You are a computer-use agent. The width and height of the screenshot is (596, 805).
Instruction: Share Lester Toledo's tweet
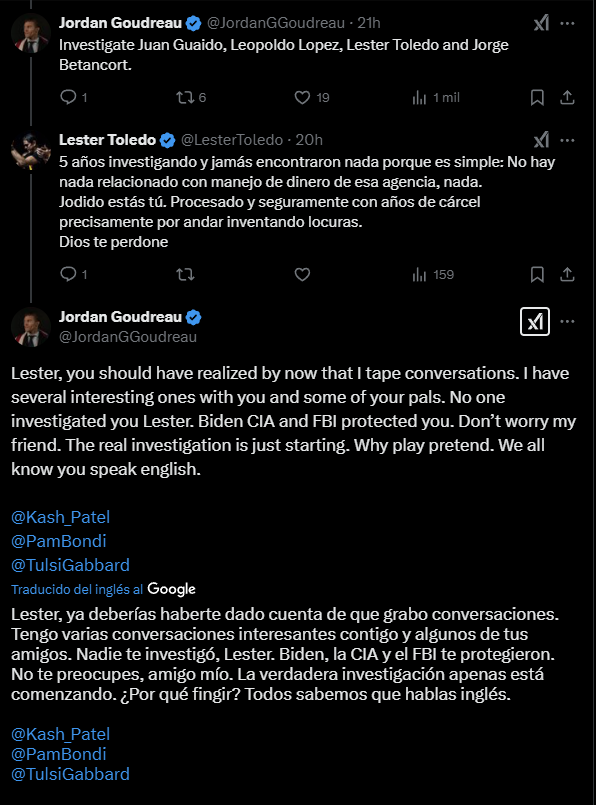[567, 274]
